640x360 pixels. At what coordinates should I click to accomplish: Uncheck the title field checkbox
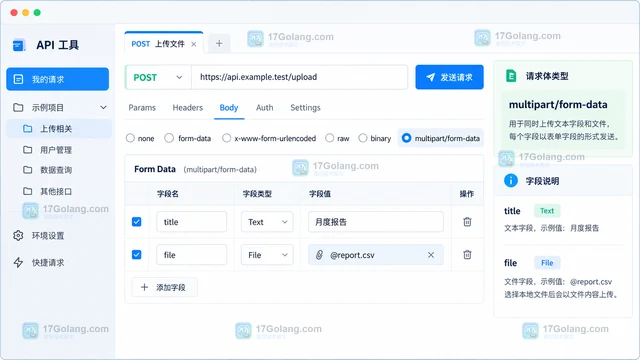137,222
